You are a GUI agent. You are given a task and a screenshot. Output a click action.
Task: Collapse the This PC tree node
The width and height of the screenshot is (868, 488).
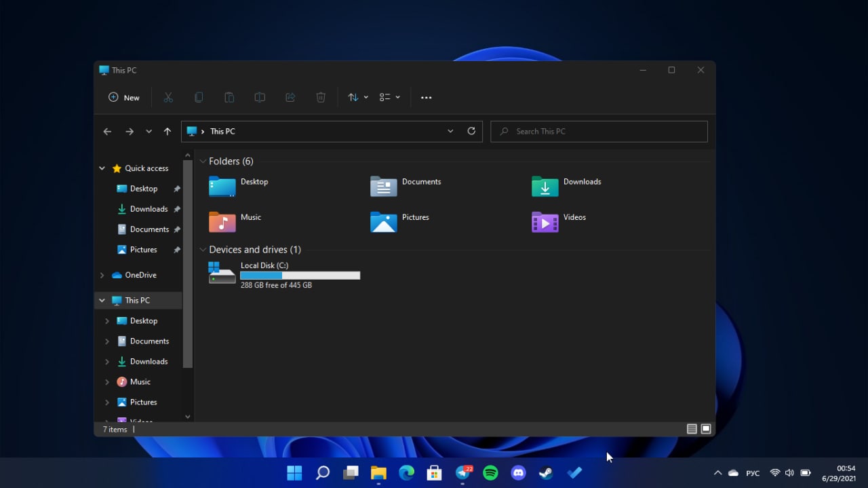click(x=102, y=301)
